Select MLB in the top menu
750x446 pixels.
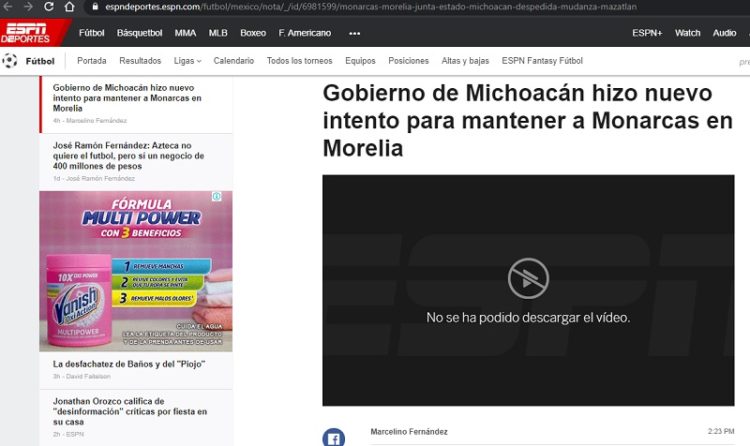coord(218,33)
